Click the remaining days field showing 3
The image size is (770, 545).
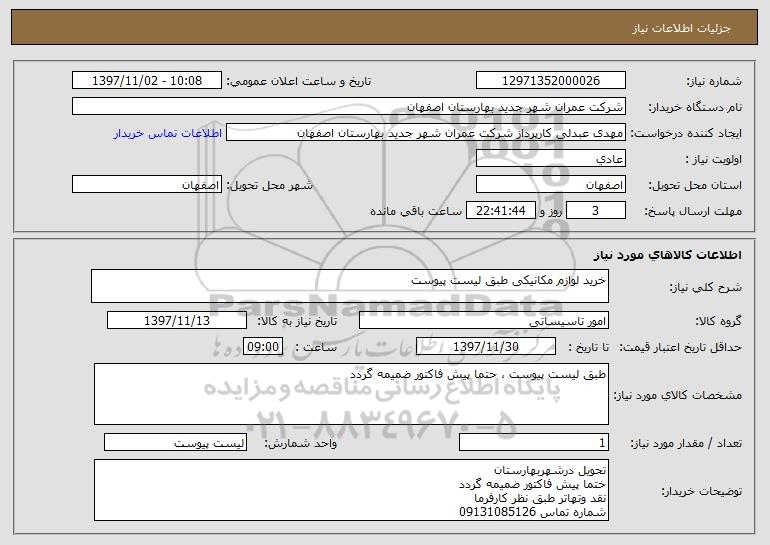click(596, 211)
